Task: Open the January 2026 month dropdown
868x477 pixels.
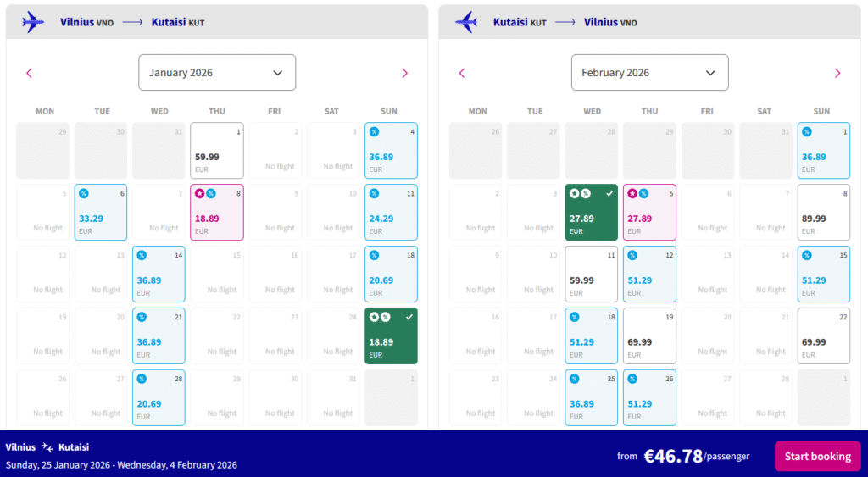Action: coord(217,73)
